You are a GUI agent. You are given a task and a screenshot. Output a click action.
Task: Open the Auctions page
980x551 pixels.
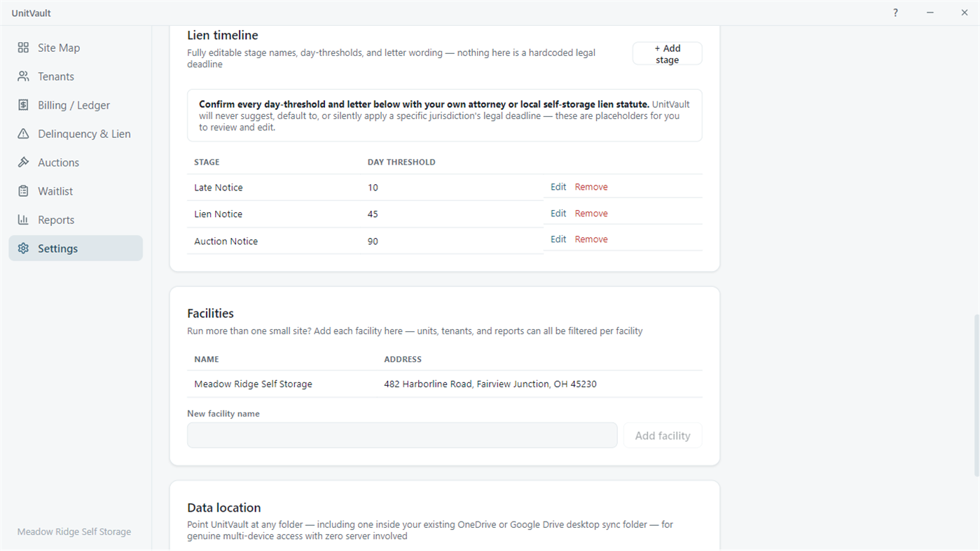76,162
